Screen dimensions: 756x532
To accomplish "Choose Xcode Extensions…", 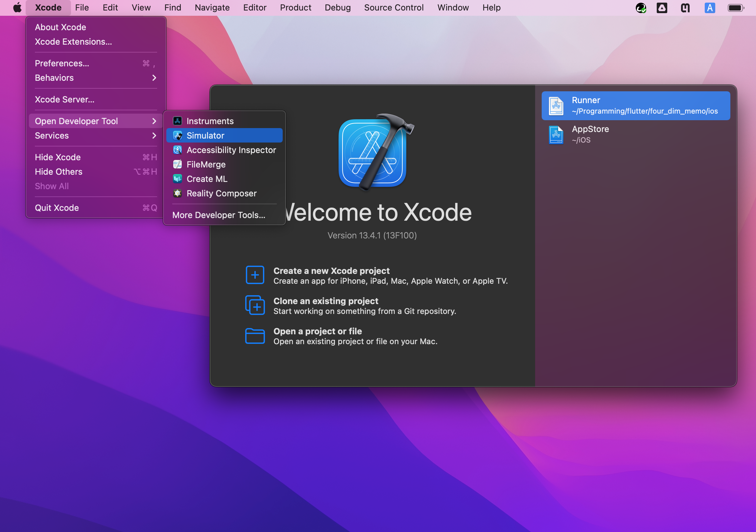I will click(x=96, y=42).
